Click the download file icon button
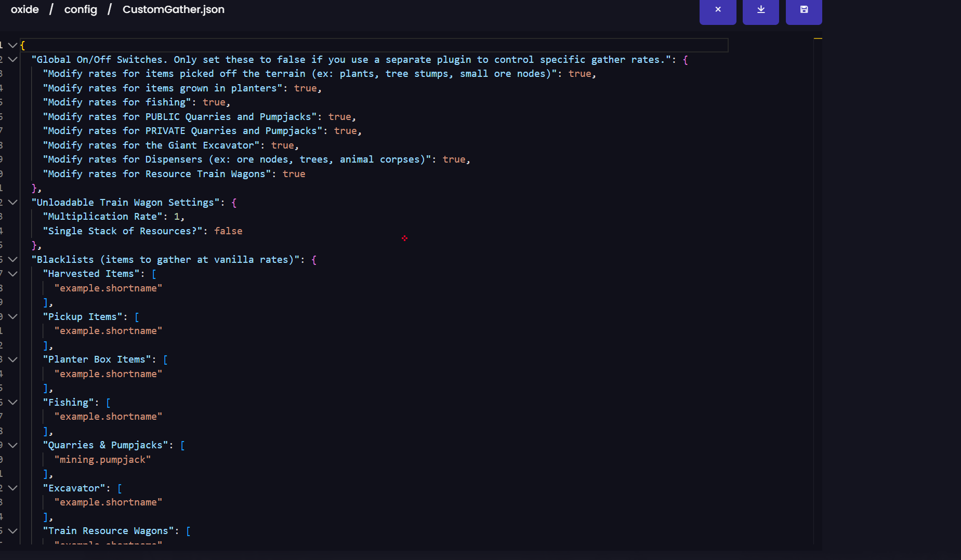 pos(760,10)
